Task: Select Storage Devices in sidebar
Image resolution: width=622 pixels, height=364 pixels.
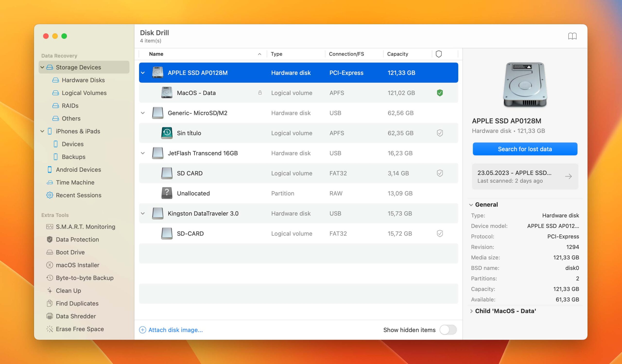Action: point(78,67)
